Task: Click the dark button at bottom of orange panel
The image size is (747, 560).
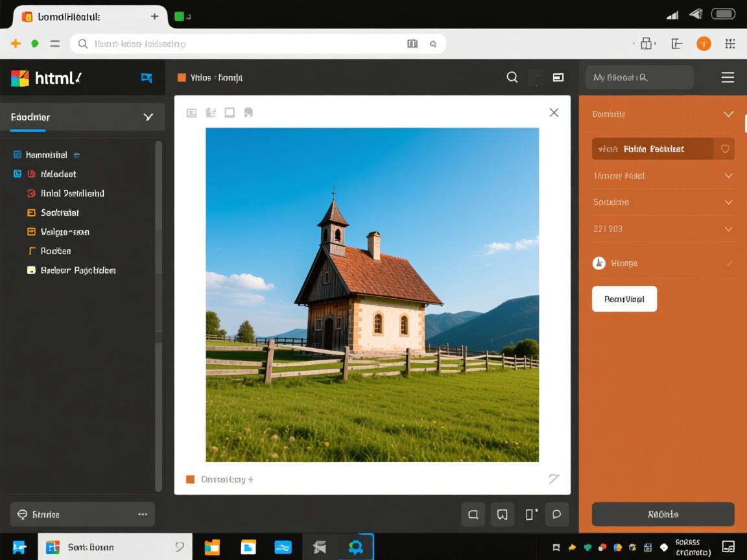Action: click(663, 514)
